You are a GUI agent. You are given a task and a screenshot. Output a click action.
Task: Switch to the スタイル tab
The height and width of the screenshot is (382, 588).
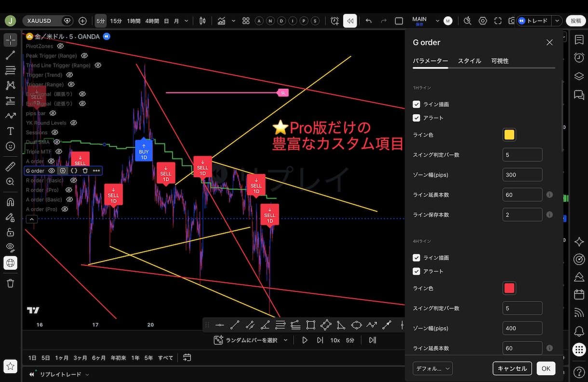click(x=469, y=61)
